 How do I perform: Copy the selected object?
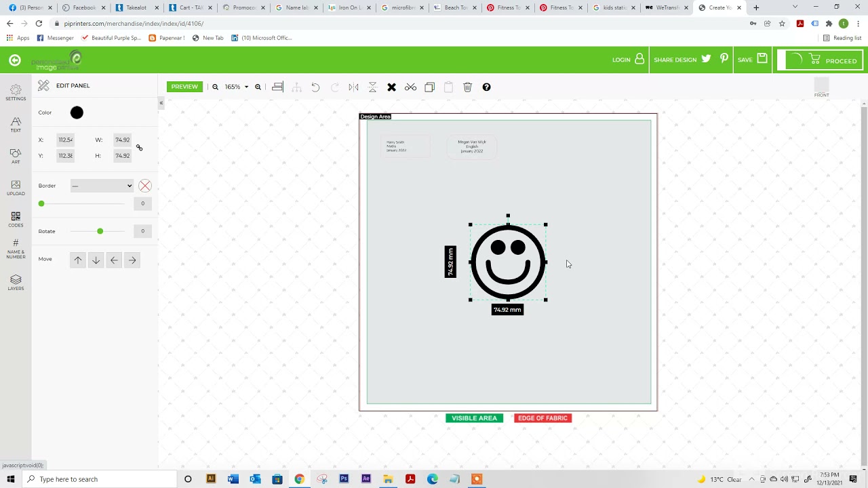click(429, 87)
